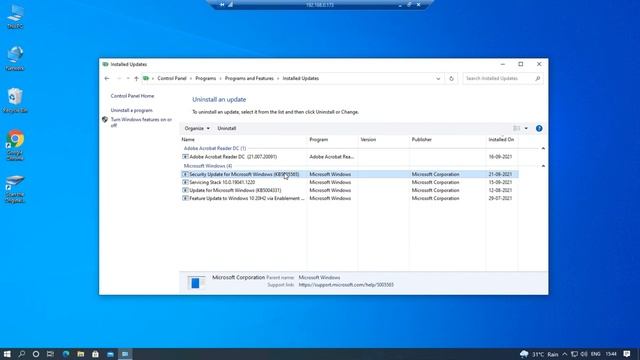Sort by the Installed On column header
This screenshot has height=360, width=640.
(x=502, y=140)
